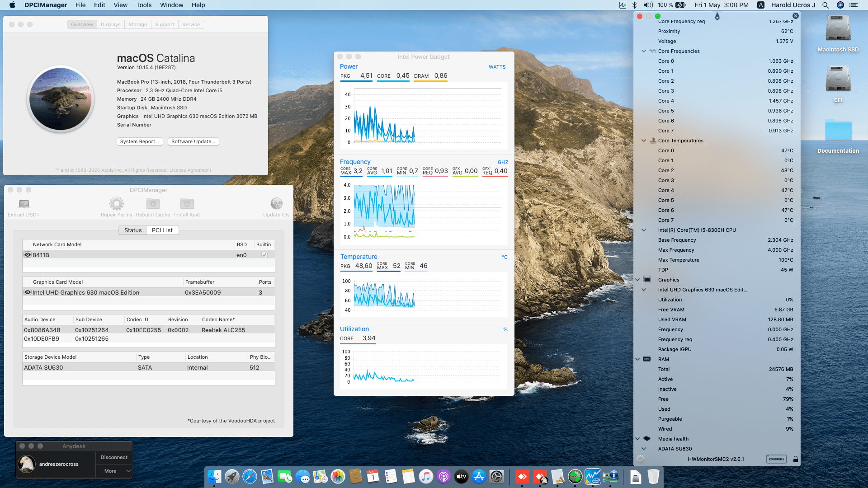Collapse the Graphics section in HWMonitor
This screenshot has width=868, height=488.
tap(637, 280)
